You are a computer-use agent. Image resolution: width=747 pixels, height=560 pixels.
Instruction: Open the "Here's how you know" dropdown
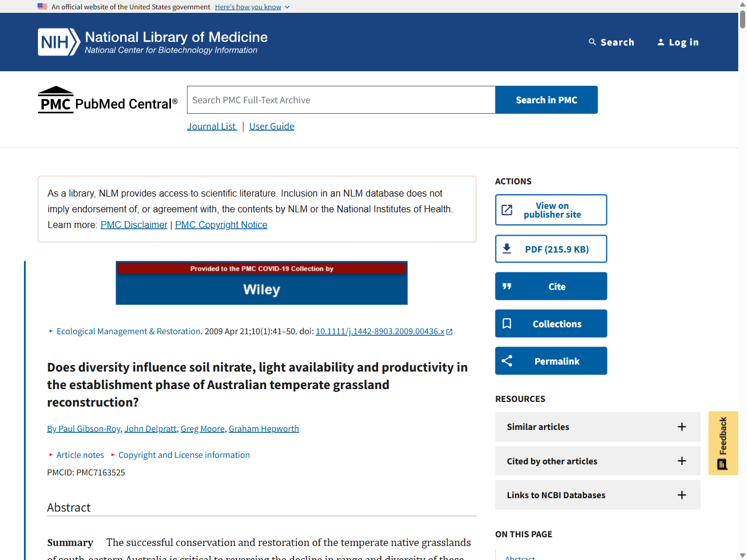click(252, 7)
